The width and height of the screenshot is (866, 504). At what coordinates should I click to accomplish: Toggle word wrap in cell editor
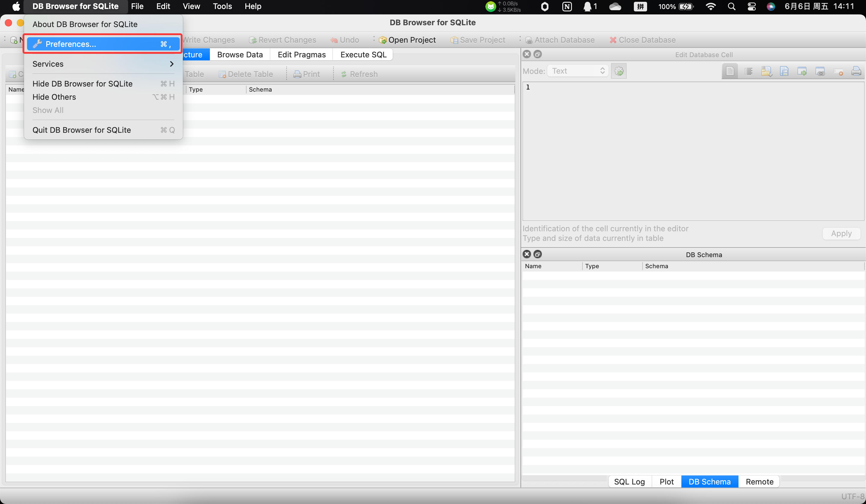[730, 71]
